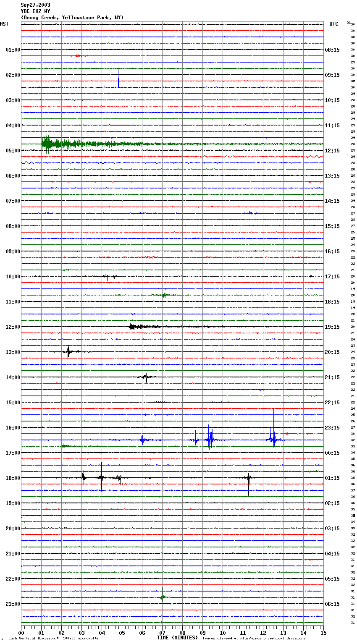
Task: Click the 20:15 UTC time label
Action: click(x=332, y=352)
